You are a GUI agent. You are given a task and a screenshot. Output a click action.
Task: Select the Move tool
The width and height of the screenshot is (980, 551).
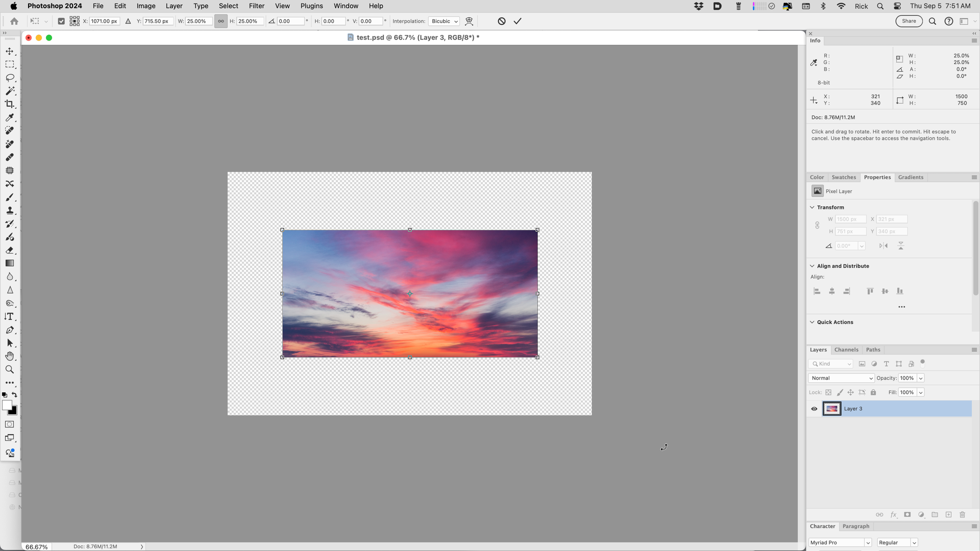tap(10, 51)
